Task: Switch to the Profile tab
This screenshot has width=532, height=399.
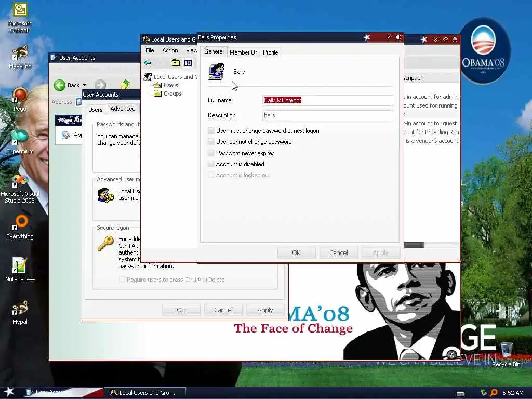Action: (270, 52)
